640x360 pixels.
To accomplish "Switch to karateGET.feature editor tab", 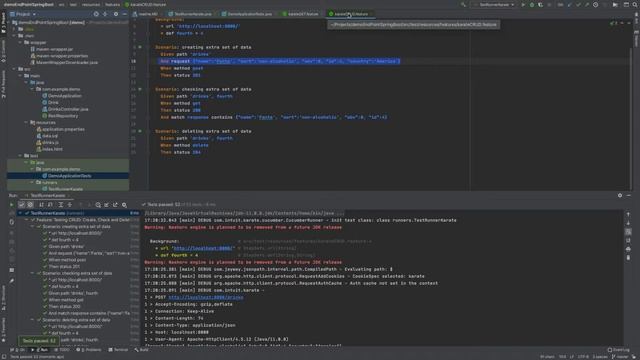I will (300, 14).
